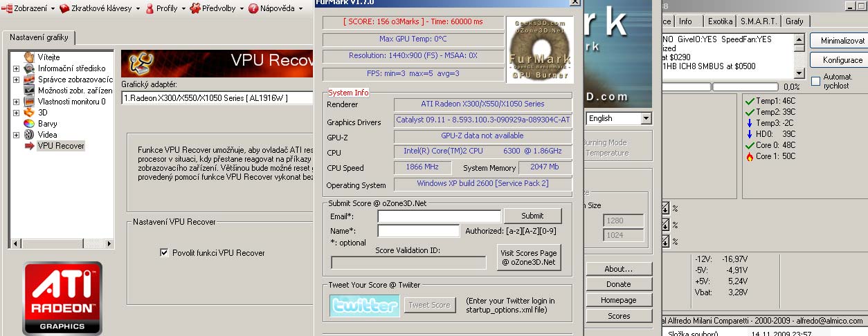Click scroll-down arrow in SpeedFan log box
Image resolution: width=868 pixels, height=336 pixels.
coord(799,73)
